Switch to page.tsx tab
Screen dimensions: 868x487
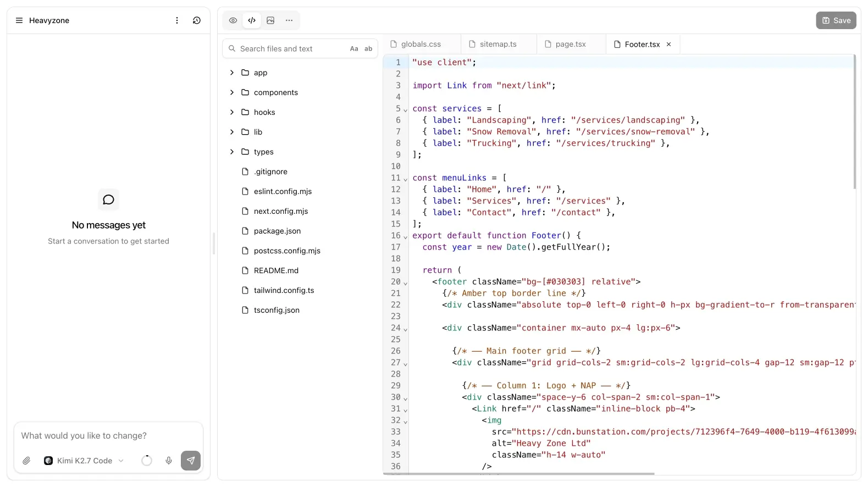click(571, 44)
